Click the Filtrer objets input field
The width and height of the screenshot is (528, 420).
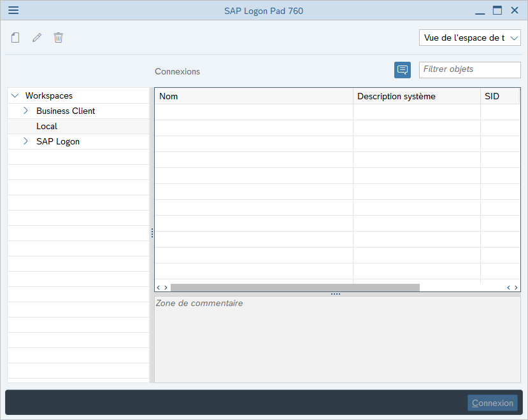(x=470, y=69)
